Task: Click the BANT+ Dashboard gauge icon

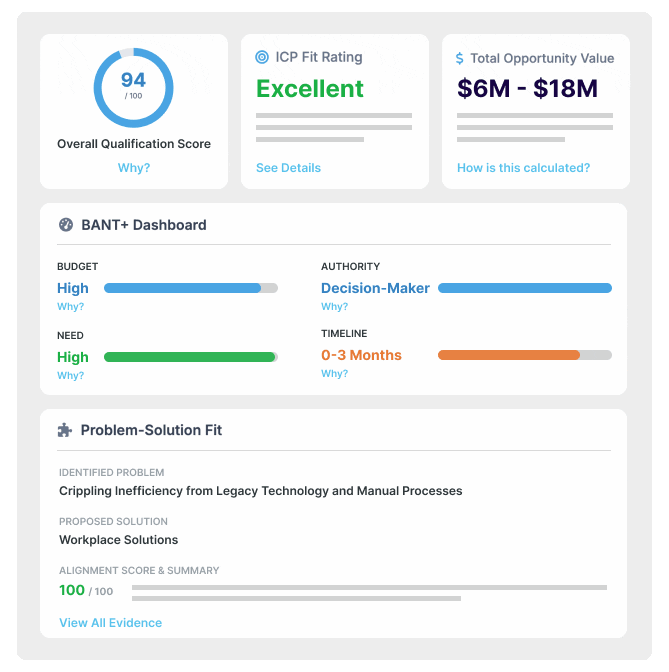Action: [66, 225]
